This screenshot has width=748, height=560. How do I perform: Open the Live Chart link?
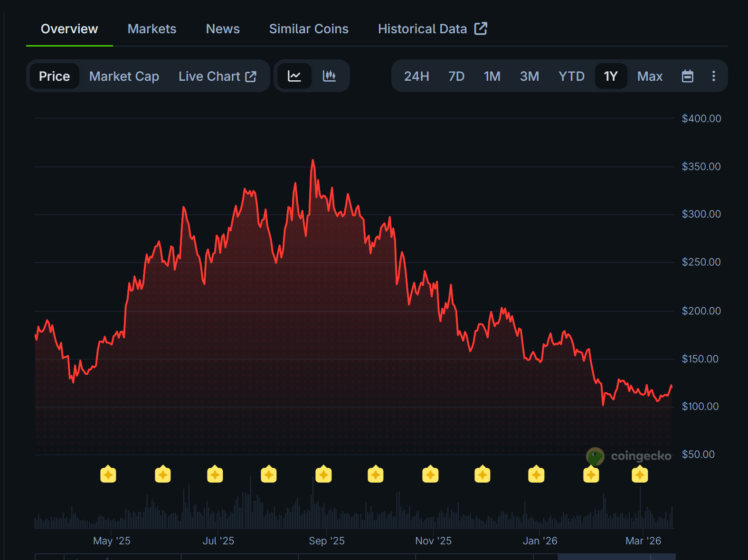pos(218,76)
